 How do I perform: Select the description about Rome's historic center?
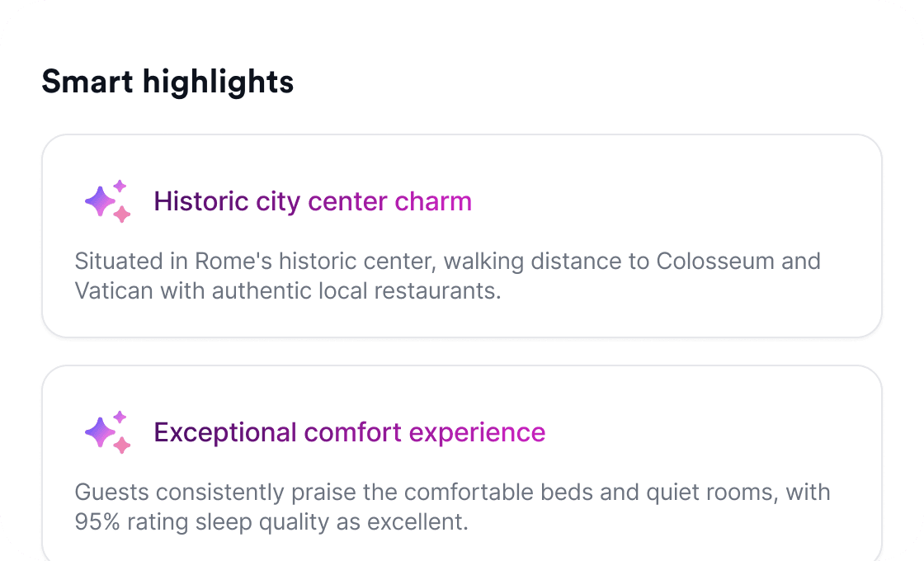click(x=447, y=276)
